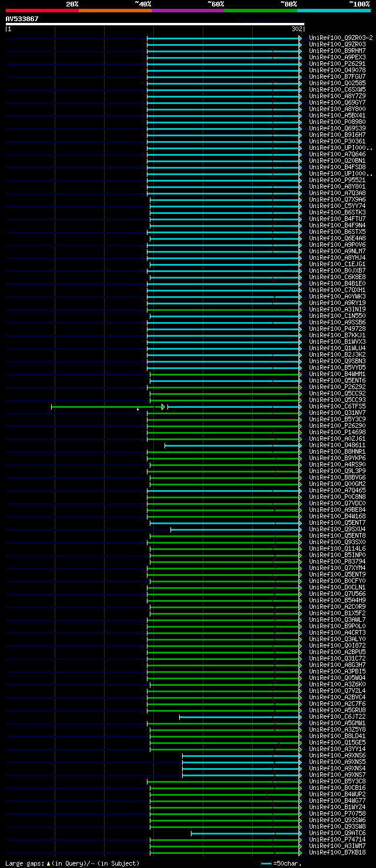Select the UniRef100_Q02585 label

click(x=337, y=83)
